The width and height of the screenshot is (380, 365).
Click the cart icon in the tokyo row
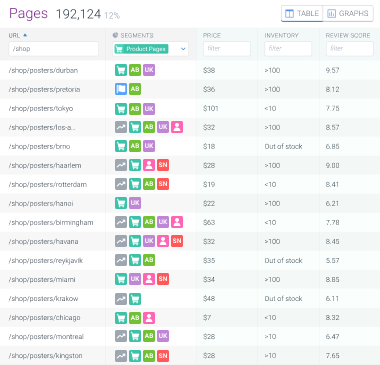tap(121, 108)
